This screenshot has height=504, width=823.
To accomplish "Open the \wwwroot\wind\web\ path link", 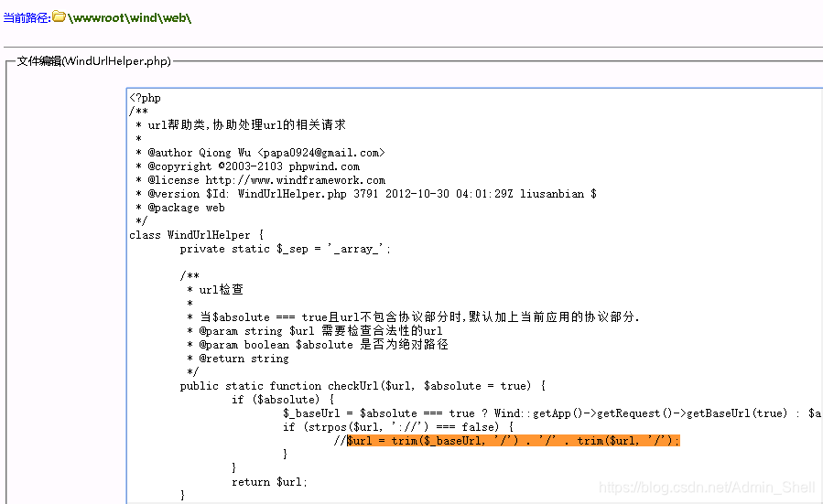I will click(x=129, y=17).
